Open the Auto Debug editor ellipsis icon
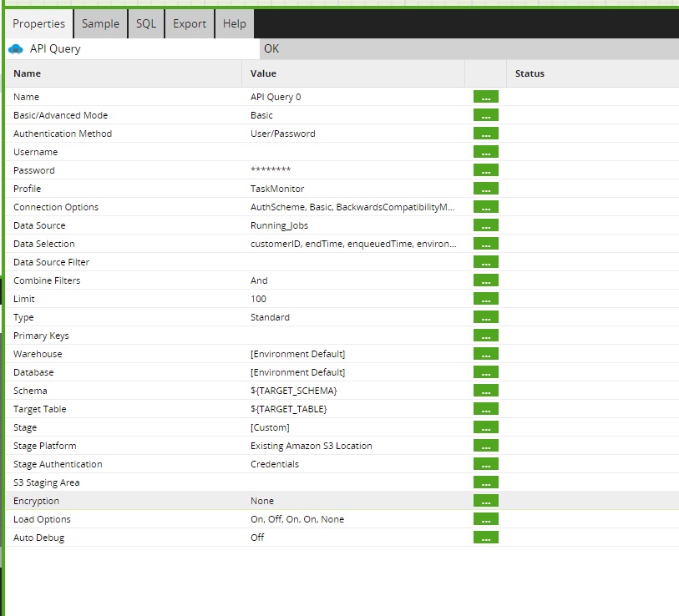 [x=485, y=537]
